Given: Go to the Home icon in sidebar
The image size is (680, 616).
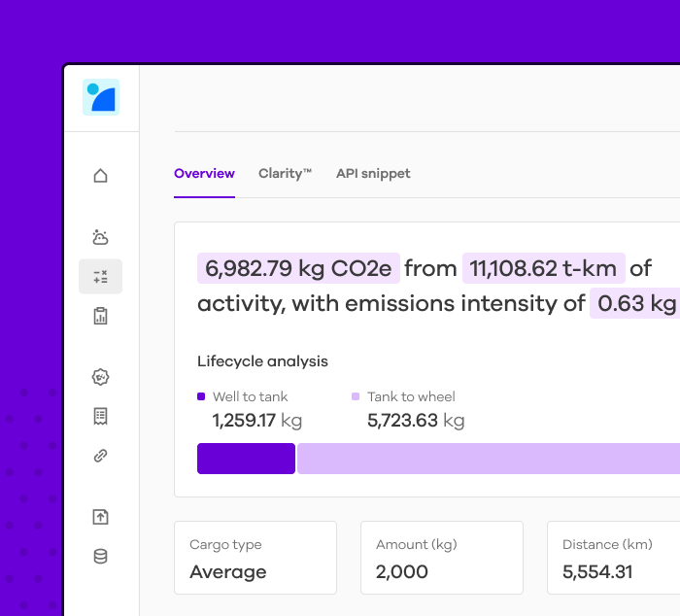Looking at the screenshot, I should (x=101, y=176).
